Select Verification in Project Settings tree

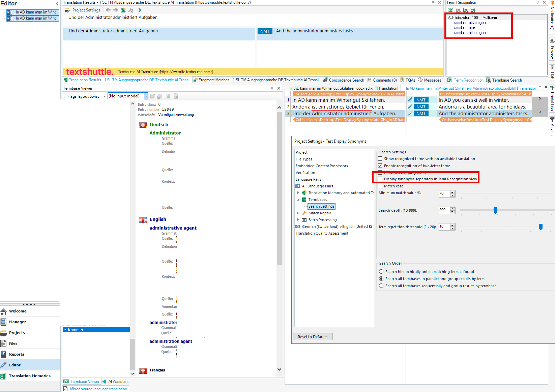pyautogui.click(x=305, y=173)
